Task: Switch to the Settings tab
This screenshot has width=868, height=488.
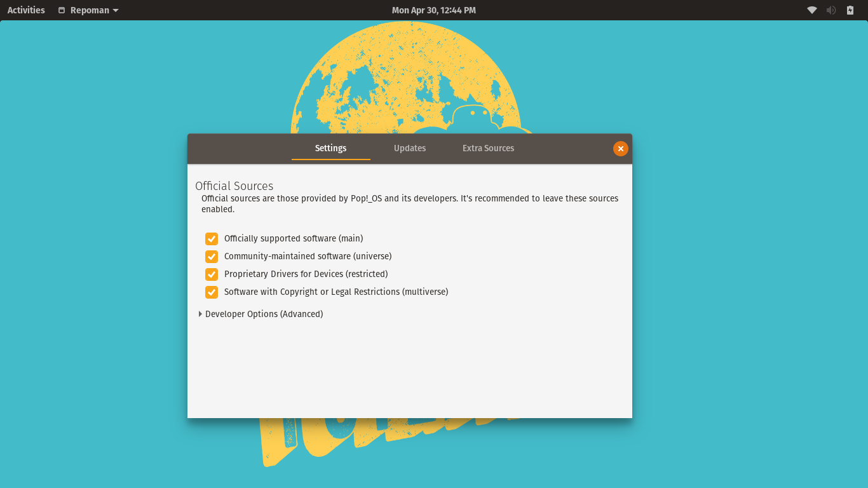Action: pyautogui.click(x=331, y=148)
